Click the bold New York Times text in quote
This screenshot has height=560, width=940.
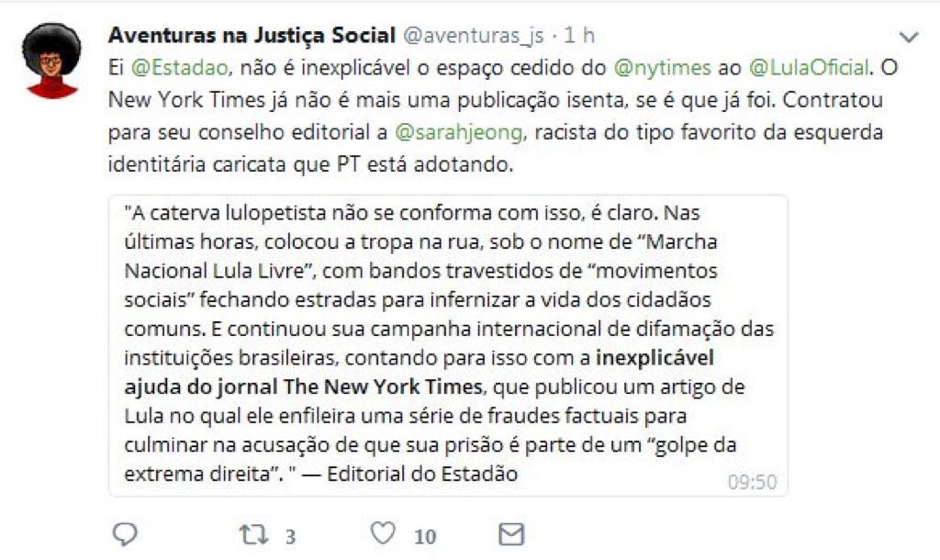point(383,386)
